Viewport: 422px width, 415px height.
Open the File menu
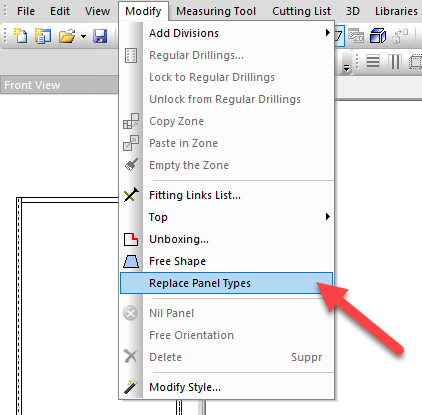coord(26,11)
